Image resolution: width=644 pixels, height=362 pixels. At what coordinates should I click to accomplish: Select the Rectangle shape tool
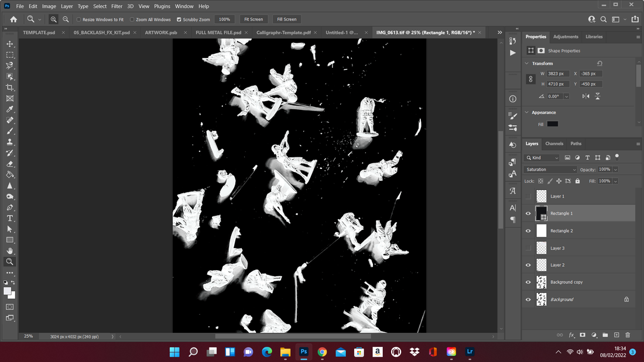coord(10,240)
